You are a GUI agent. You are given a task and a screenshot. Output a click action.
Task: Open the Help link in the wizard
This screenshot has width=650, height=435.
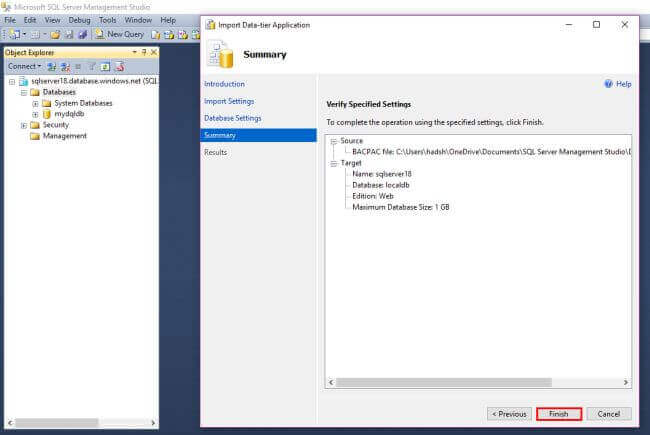click(618, 84)
